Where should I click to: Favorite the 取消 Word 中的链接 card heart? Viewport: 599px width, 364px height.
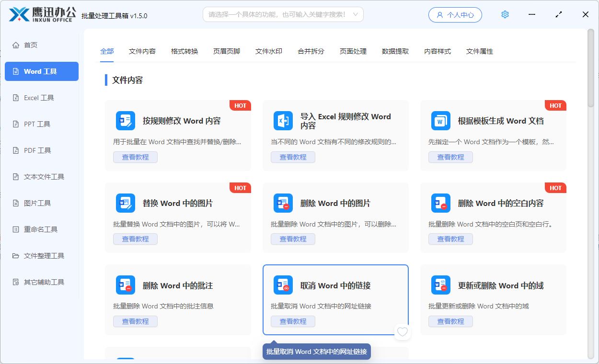pyautogui.click(x=403, y=332)
